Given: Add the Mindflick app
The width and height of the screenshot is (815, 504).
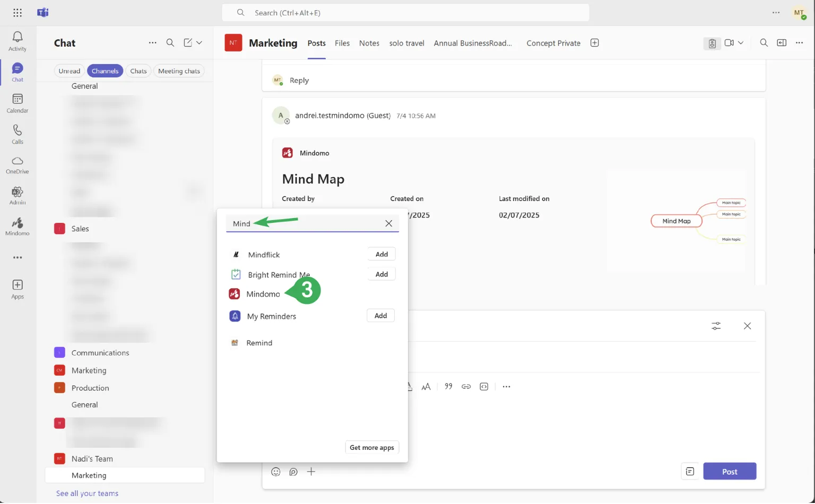Looking at the screenshot, I should click(382, 254).
